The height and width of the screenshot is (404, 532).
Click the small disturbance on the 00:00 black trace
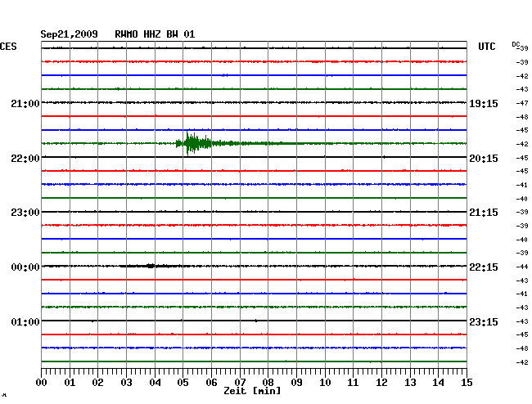point(149,266)
